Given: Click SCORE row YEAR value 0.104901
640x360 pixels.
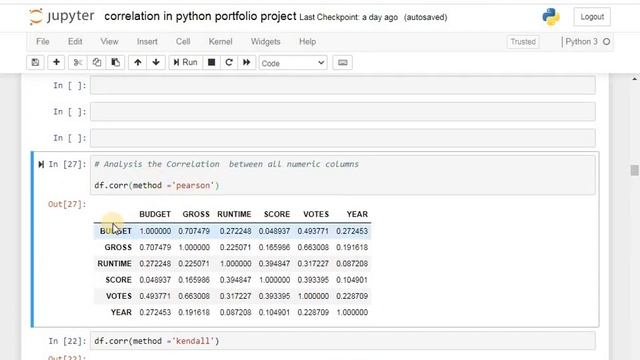Looking at the screenshot, I should [x=352, y=280].
